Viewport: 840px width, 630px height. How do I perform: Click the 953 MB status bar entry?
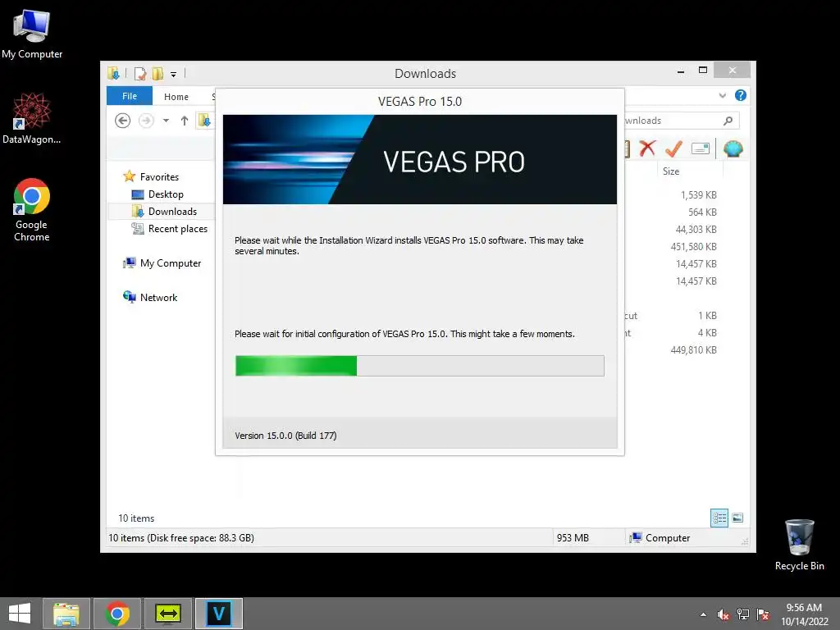[x=572, y=538]
